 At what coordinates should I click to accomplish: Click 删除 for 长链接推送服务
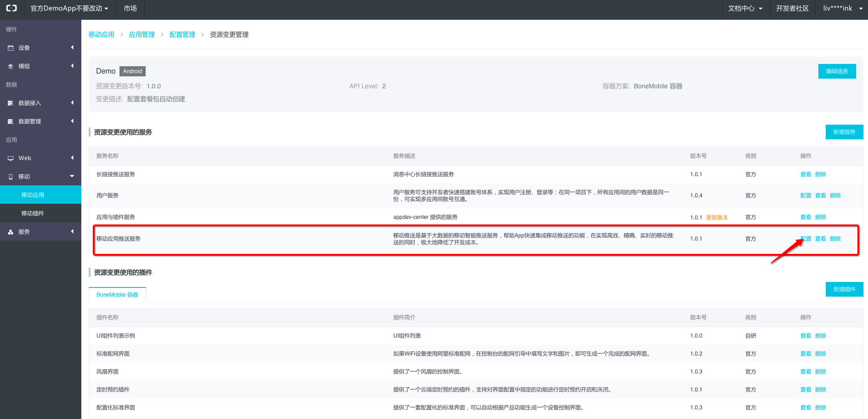pos(820,174)
